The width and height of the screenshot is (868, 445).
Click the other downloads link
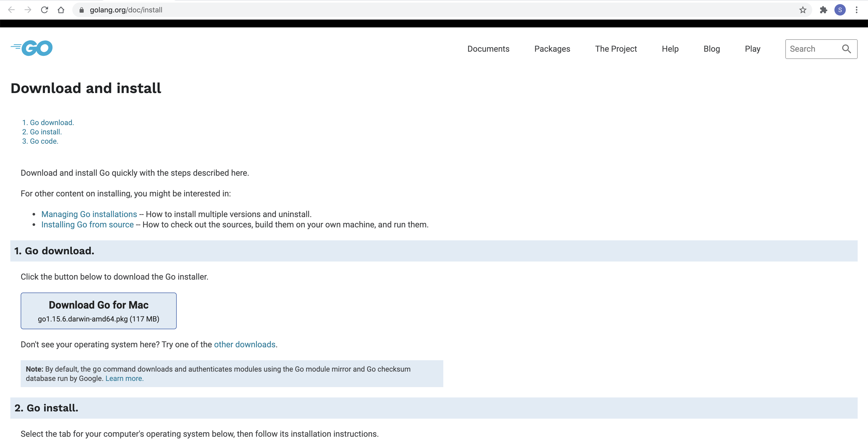click(x=245, y=344)
